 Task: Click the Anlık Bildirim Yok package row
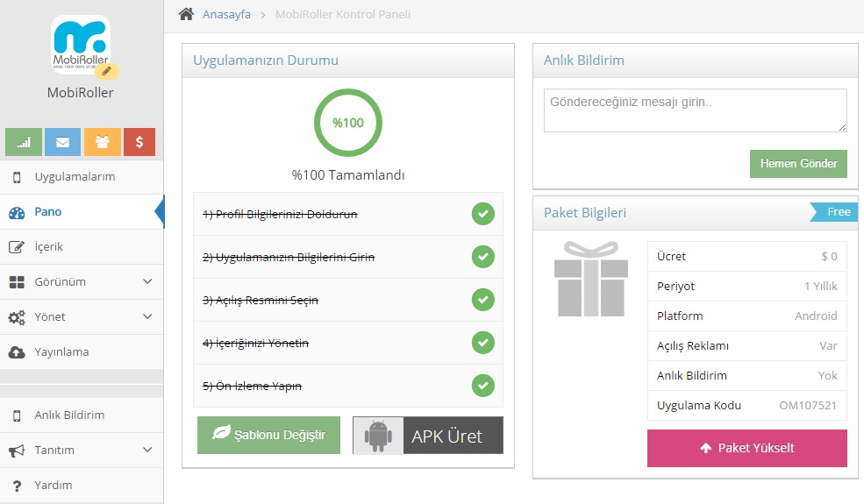tap(747, 376)
